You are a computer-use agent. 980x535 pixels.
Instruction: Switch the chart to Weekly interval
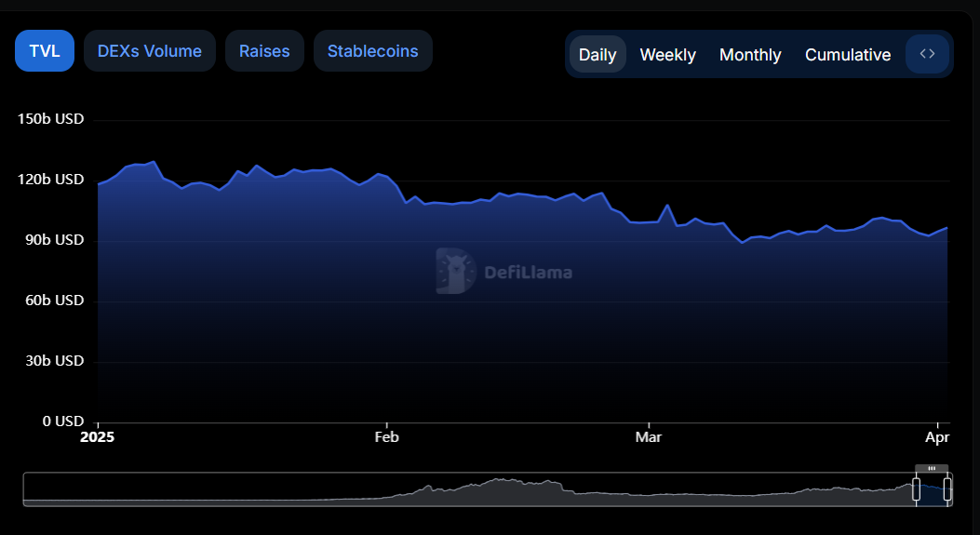pos(667,54)
